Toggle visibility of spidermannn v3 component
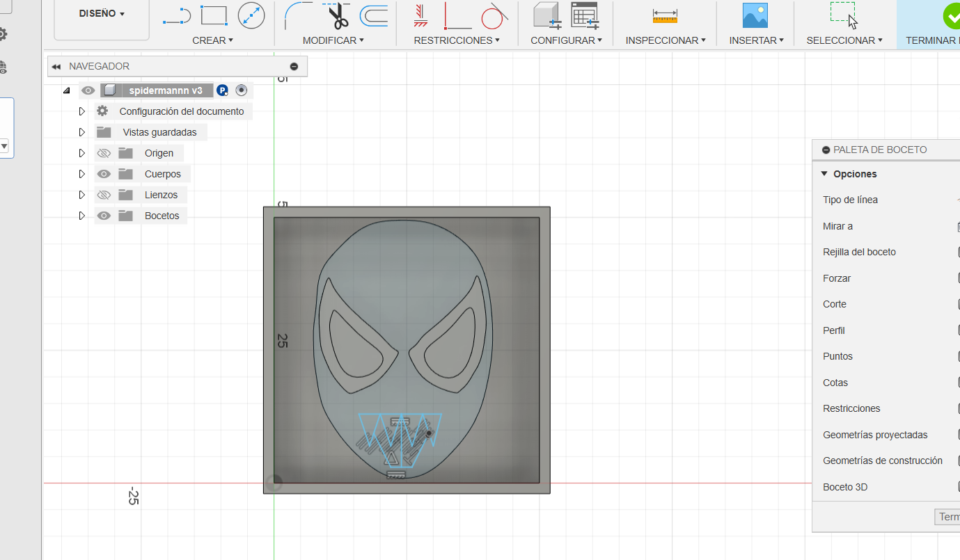The image size is (960, 560). pyautogui.click(x=88, y=90)
